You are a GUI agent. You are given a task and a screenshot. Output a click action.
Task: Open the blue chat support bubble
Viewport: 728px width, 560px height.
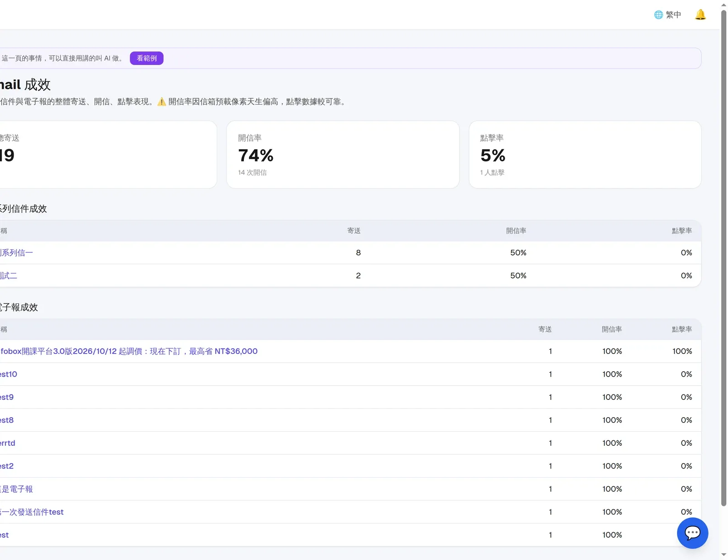[692, 533]
